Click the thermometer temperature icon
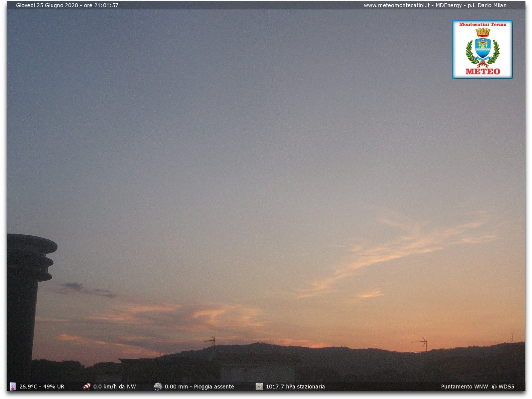Image resolution: width=532 pixels, height=399 pixels. [13, 386]
